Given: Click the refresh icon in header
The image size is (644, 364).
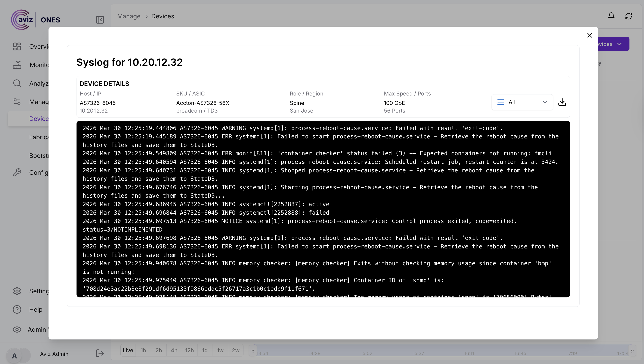Looking at the screenshot, I should [x=628, y=16].
